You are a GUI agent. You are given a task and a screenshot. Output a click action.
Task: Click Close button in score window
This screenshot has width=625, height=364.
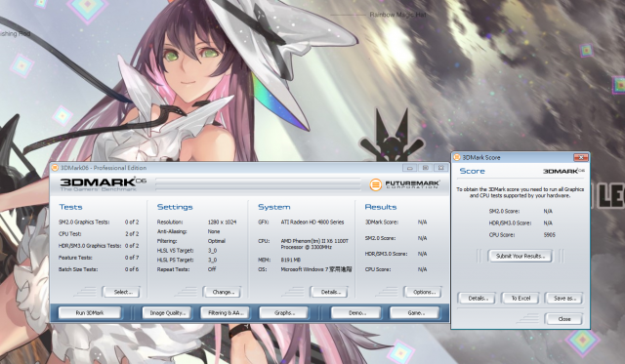coord(564,319)
